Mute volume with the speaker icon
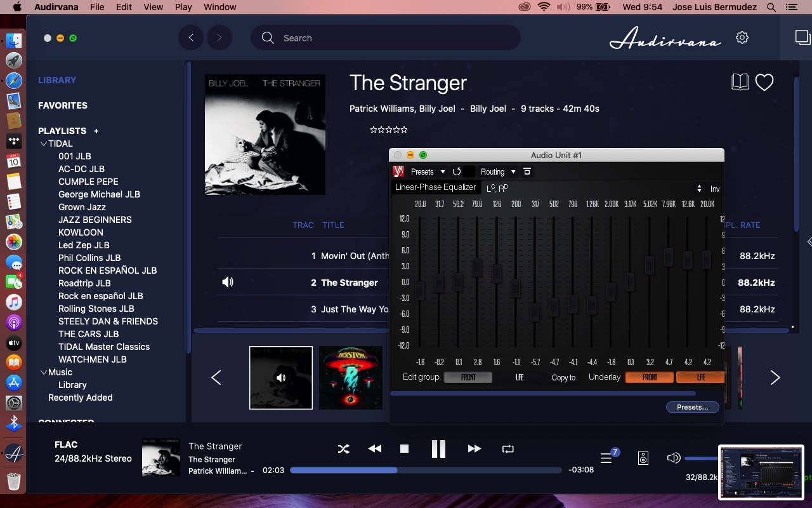 [674, 458]
